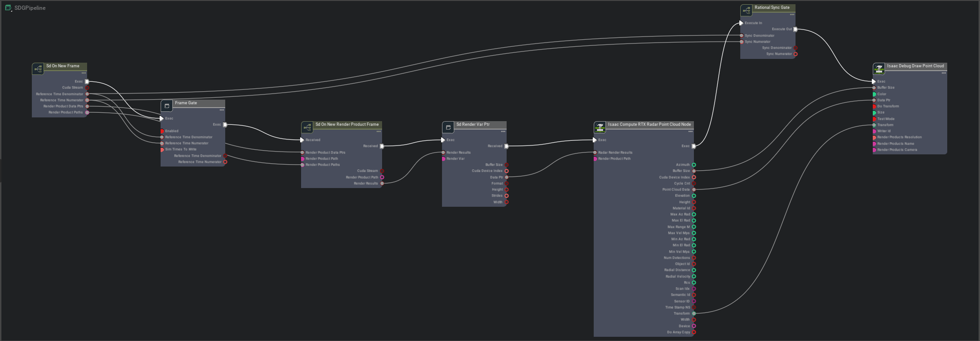Click the Enabled pin on Frame Gate
This screenshot has width=980, height=341.
pyautogui.click(x=162, y=131)
